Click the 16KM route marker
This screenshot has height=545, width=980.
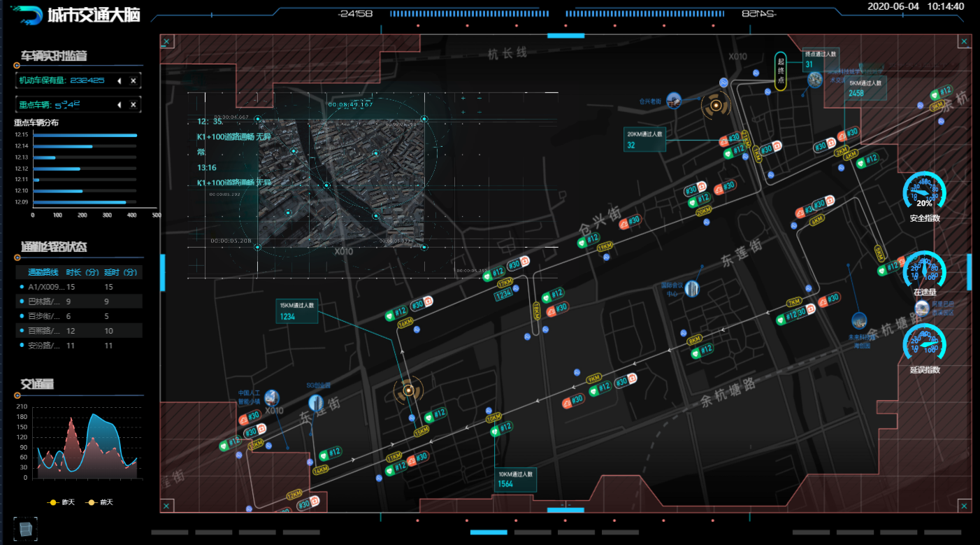pyautogui.click(x=405, y=323)
